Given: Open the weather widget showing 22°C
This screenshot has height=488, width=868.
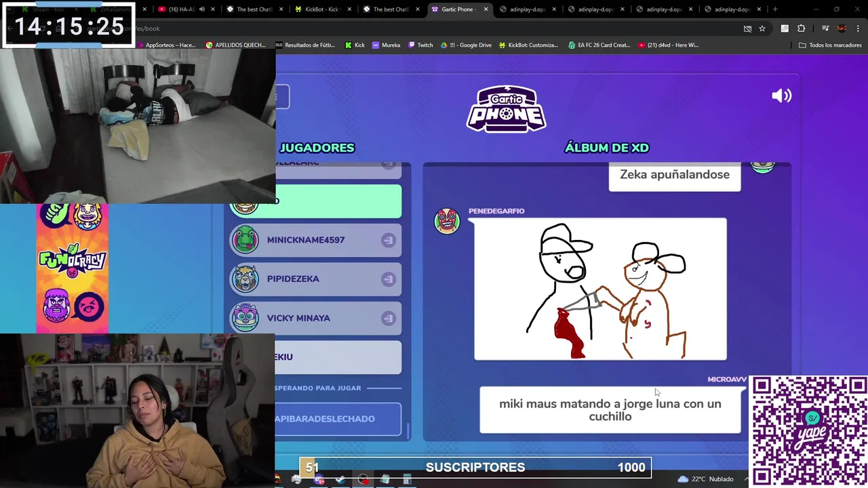Looking at the screenshot, I should point(706,479).
